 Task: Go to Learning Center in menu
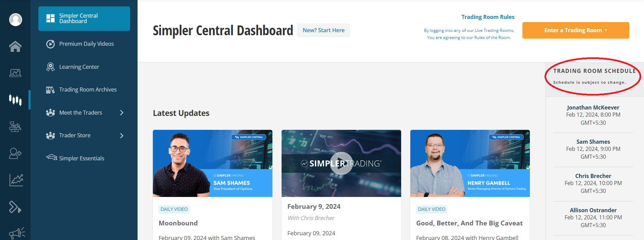[x=79, y=67]
